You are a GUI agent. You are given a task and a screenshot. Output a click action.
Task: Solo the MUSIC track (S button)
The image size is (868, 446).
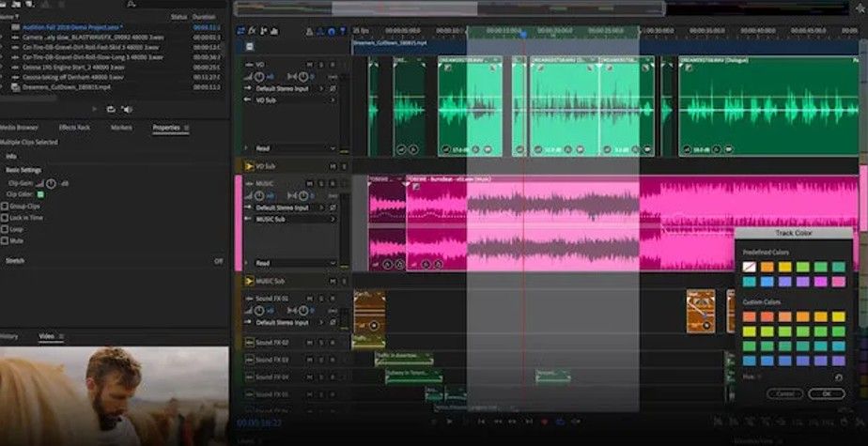pos(320,184)
